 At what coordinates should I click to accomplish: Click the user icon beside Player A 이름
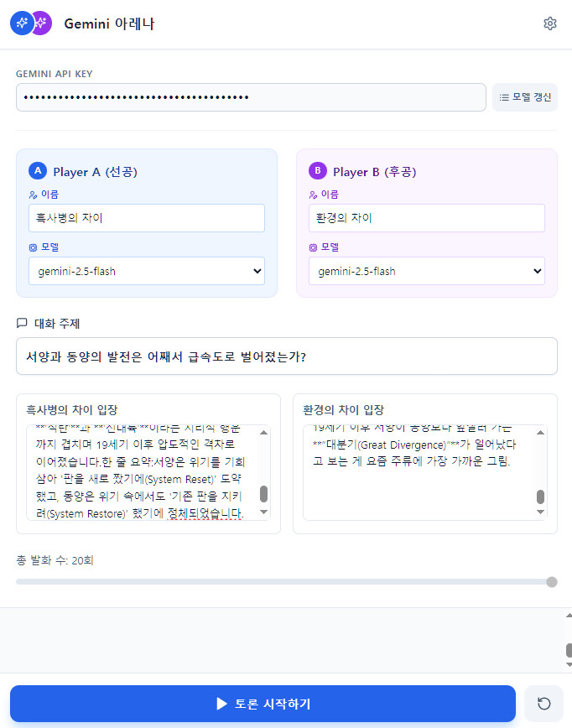pyautogui.click(x=33, y=195)
